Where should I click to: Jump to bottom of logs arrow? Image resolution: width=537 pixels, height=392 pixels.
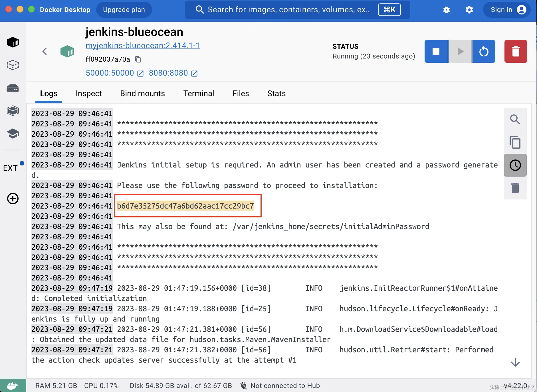(x=515, y=362)
